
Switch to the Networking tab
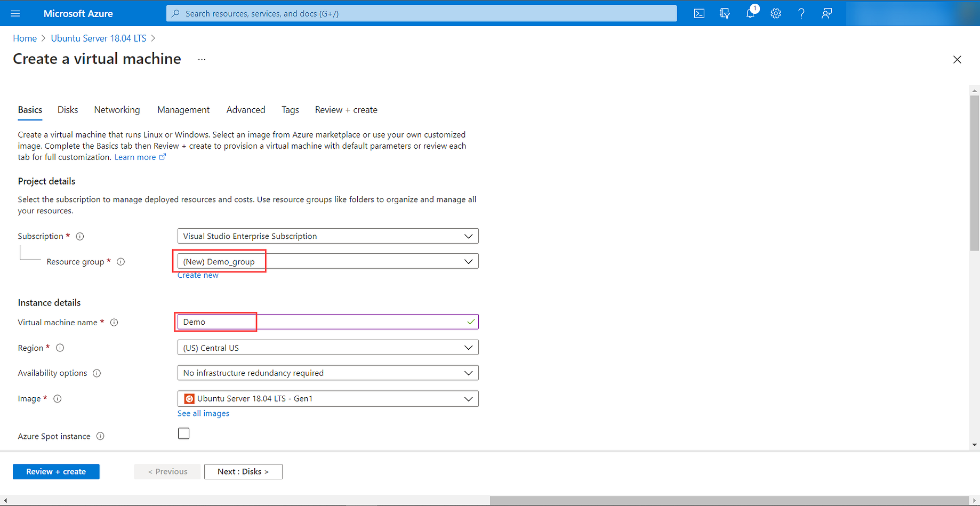tap(117, 110)
